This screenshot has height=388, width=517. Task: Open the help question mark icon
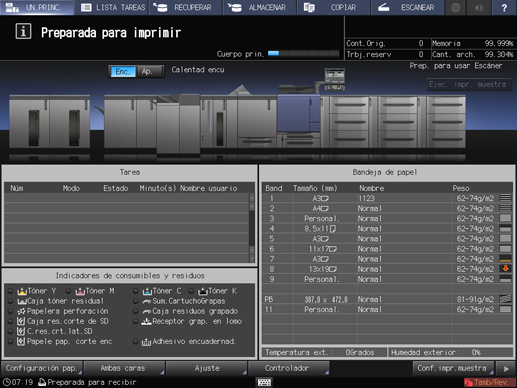[504, 7]
